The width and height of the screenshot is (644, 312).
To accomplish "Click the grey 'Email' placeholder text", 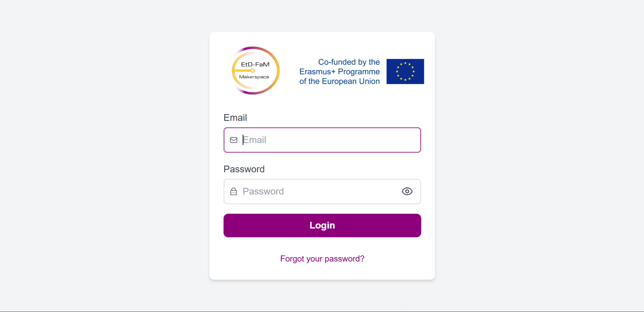I will coord(254,140).
